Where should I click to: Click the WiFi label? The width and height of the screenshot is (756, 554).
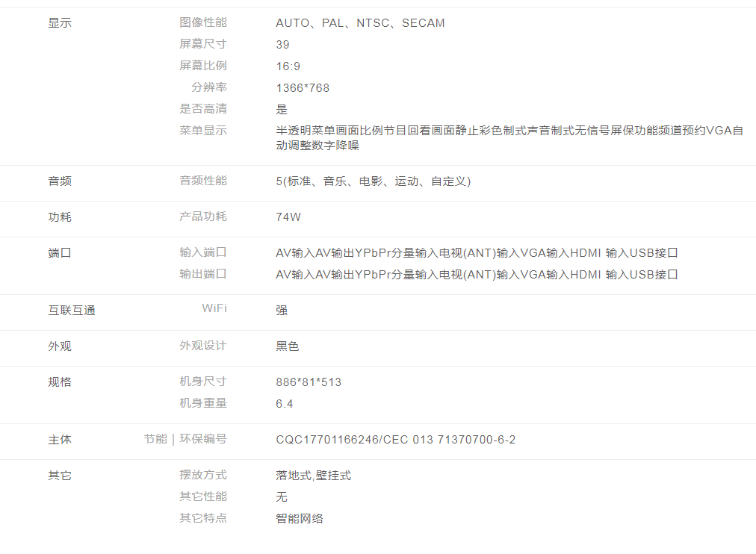tap(214, 308)
